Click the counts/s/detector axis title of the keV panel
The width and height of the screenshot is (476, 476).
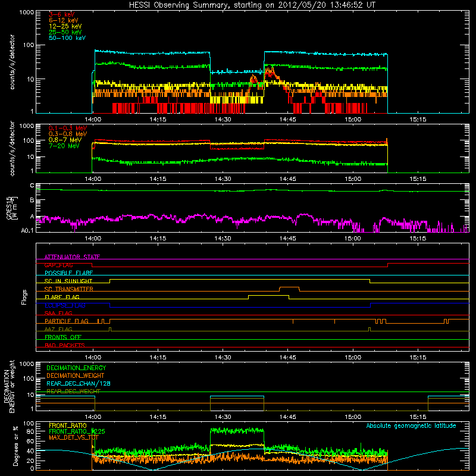(12, 62)
